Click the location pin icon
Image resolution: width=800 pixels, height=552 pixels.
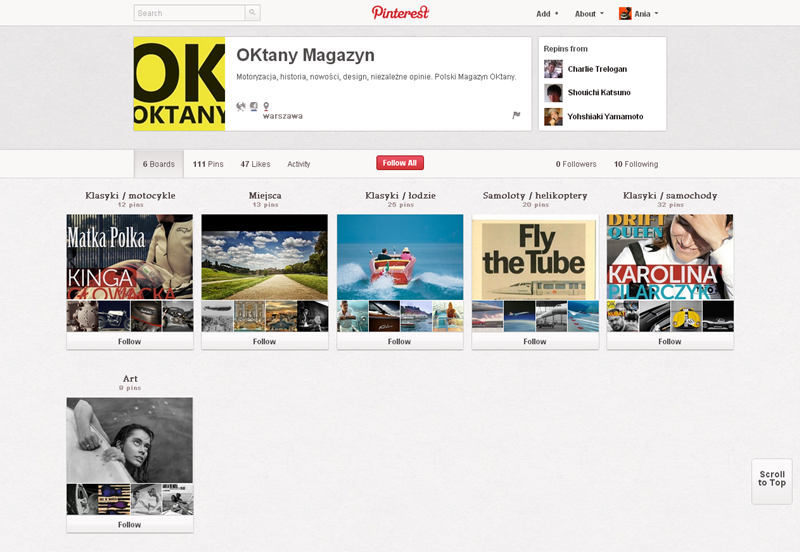pos(266,106)
